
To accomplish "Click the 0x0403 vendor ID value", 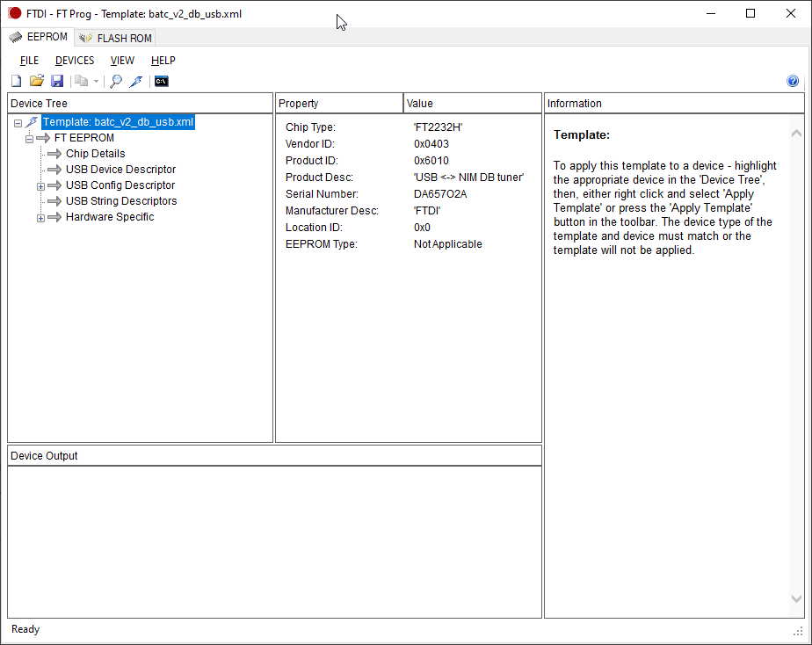I will click(x=431, y=144).
